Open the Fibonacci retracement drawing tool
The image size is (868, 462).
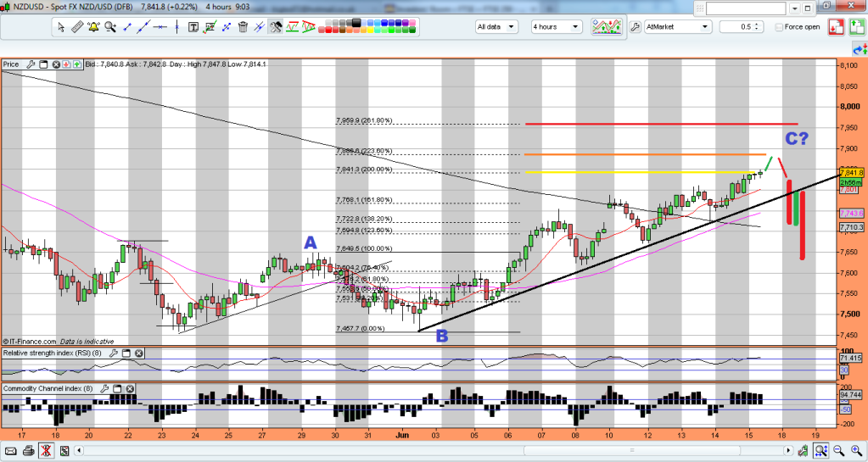pos(210,26)
